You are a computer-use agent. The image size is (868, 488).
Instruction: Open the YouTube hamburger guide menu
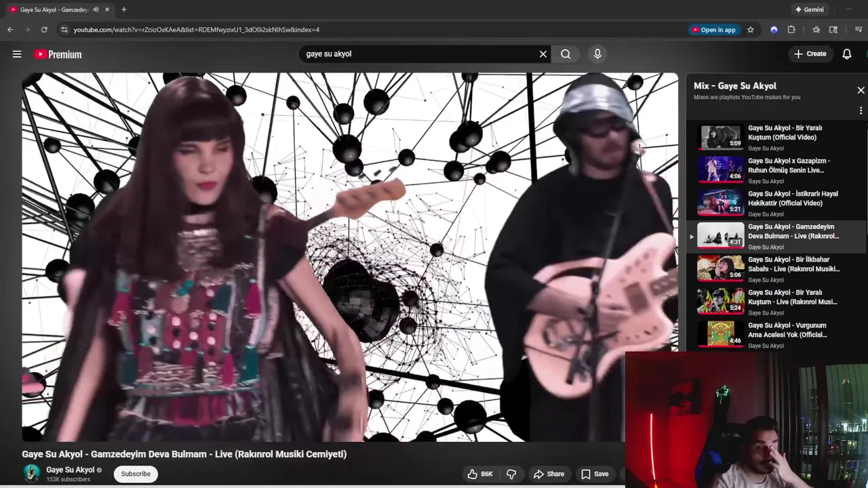point(17,54)
